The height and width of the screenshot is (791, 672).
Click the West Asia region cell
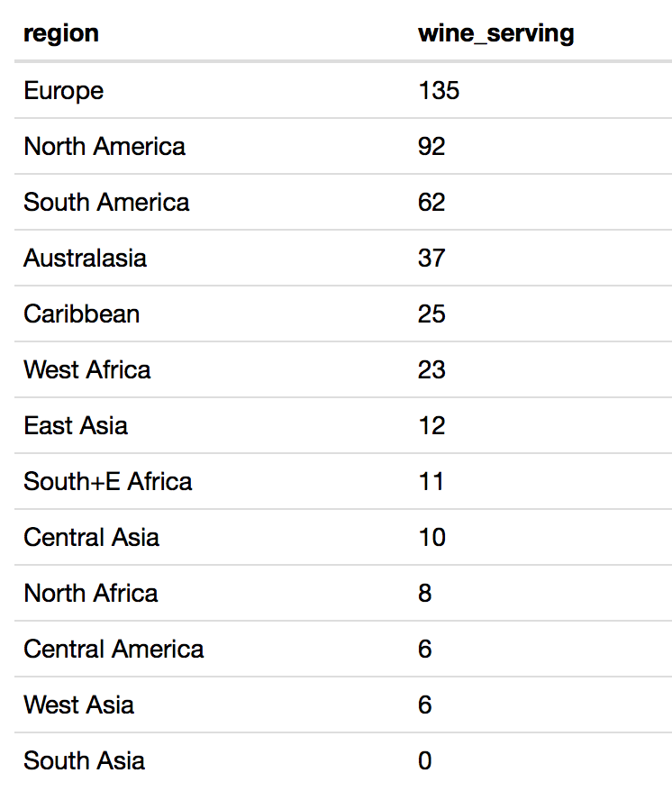tap(79, 705)
